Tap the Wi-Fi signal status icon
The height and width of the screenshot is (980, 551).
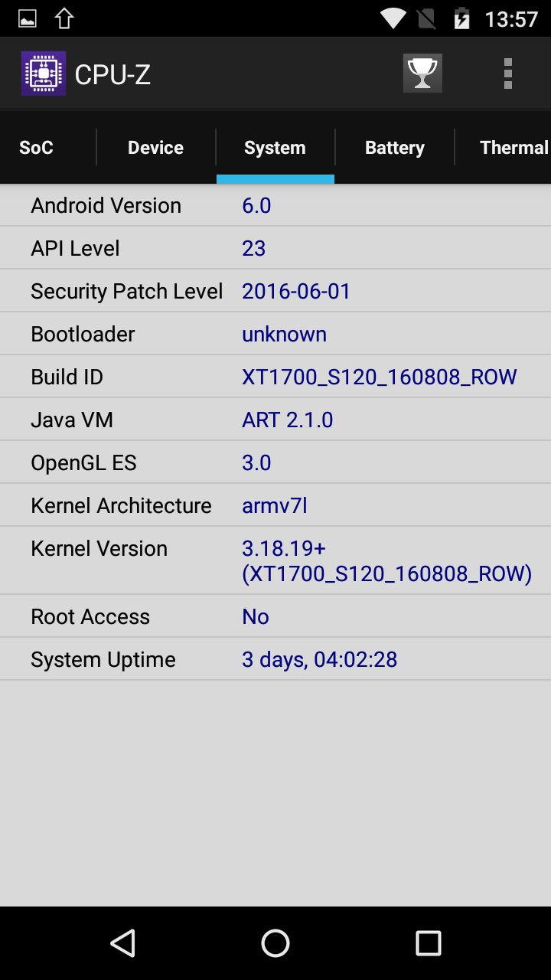pos(393,18)
